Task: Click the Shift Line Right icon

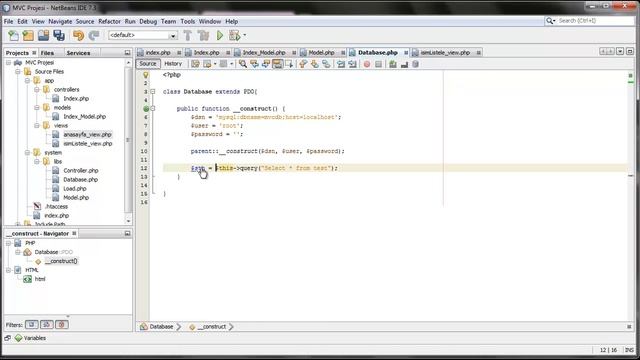Action: click(352, 64)
